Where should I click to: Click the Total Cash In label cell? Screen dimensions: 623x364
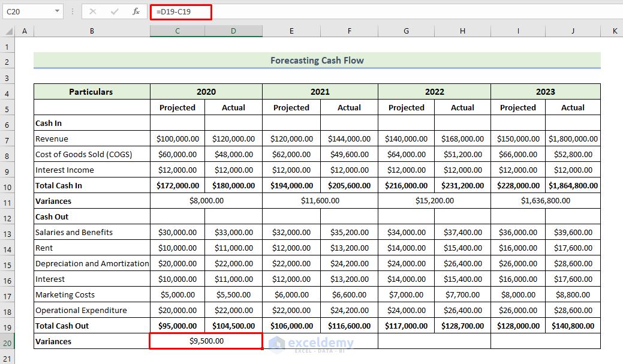pos(92,185)
